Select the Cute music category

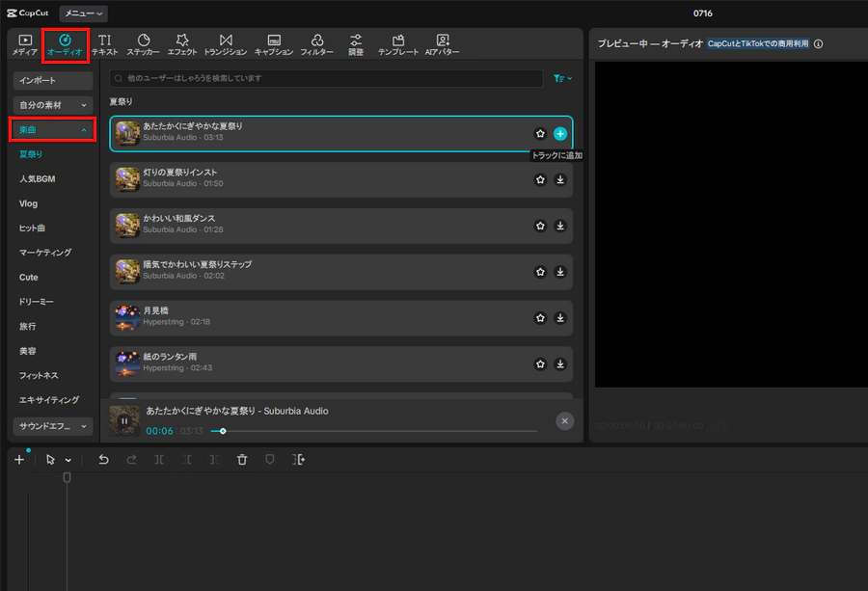(x=29, y=278)
